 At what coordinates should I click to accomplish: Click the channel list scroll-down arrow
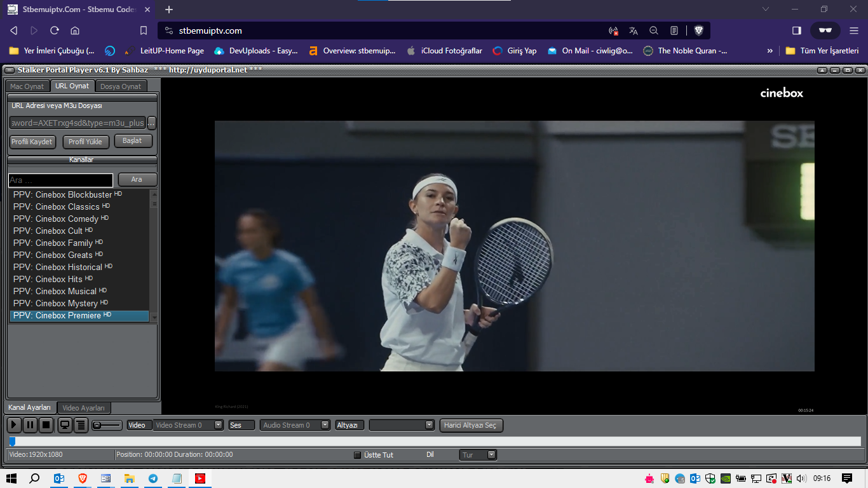coord(154,317)
